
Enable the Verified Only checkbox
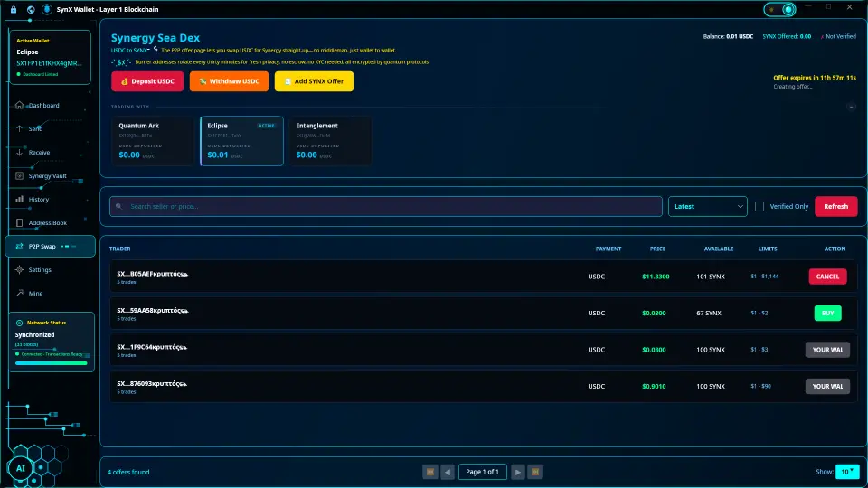tap(759, 206)
